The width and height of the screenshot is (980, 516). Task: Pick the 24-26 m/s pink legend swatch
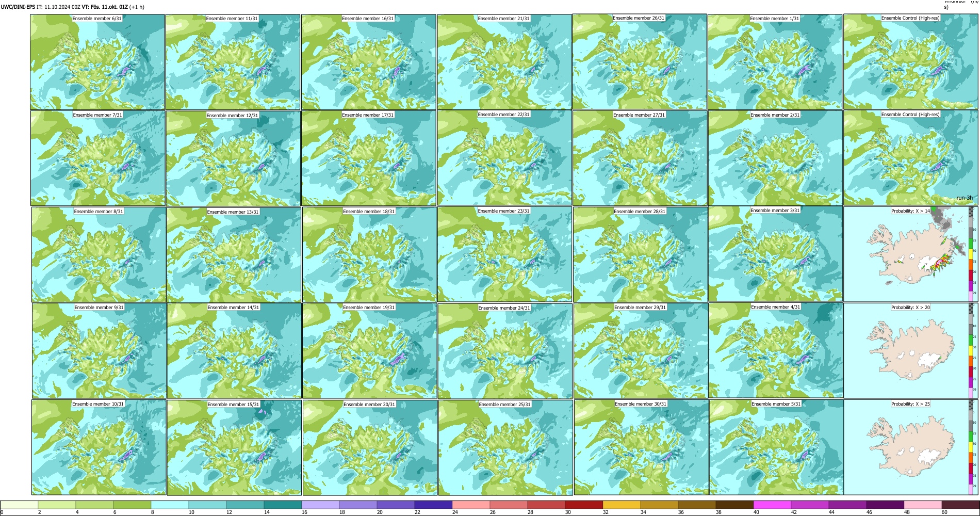click(471, 505)
